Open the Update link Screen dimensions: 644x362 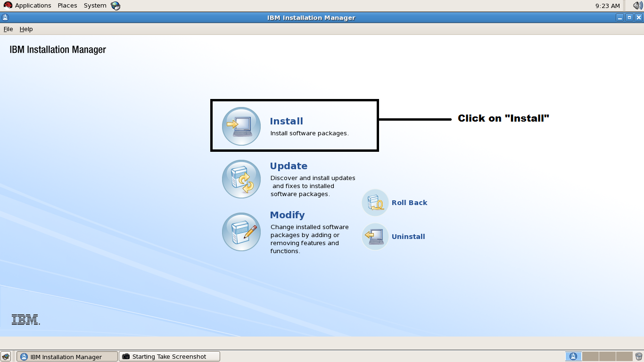click(x=289, y=166)
